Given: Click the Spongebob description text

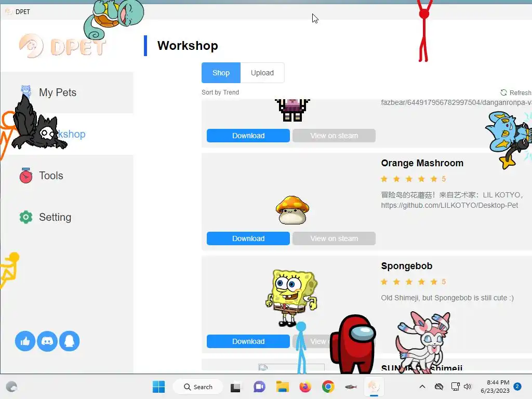Looking at the screenshot, I should pos(447,298).
